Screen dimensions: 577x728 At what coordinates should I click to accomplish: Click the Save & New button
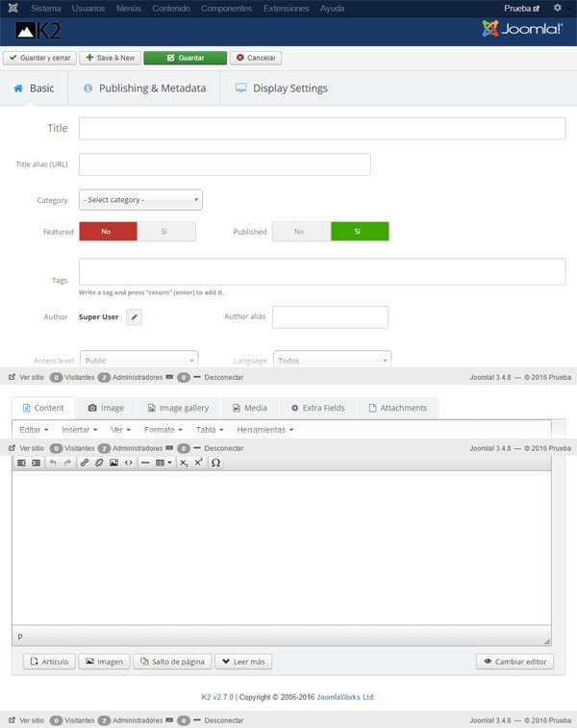pyautogui.click(x=111, y=58)
